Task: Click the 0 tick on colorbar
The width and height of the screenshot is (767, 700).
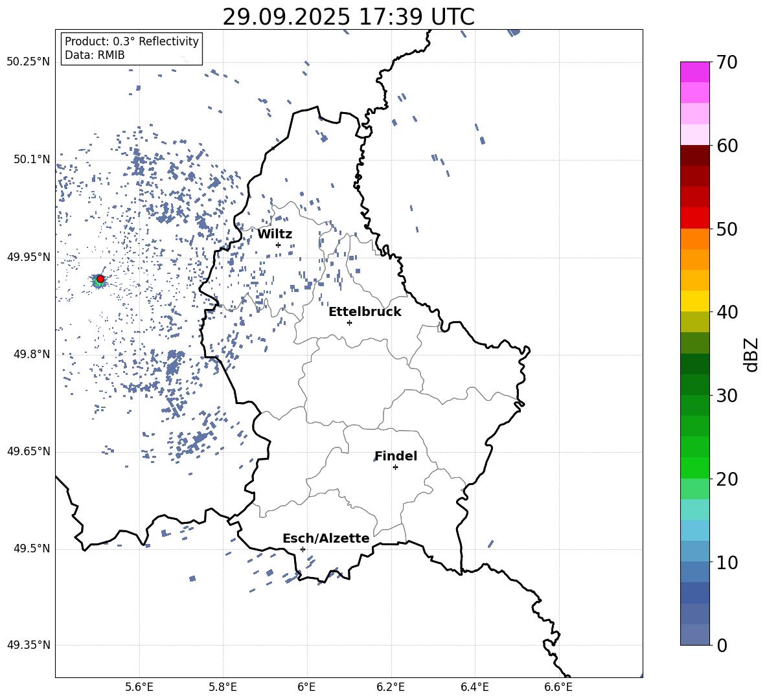Action: tap(722, 645)
